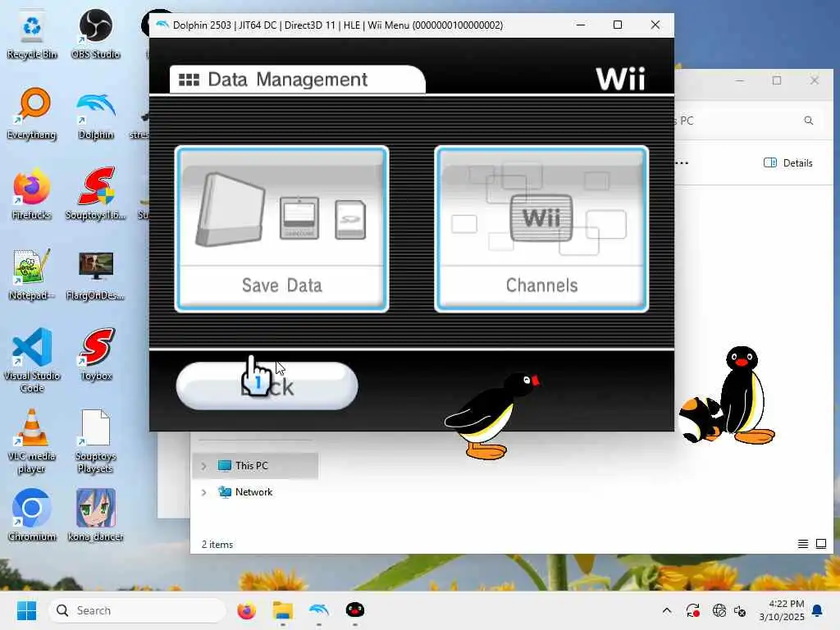Select the FlargOnDes desktop icon

click(95, 276)
